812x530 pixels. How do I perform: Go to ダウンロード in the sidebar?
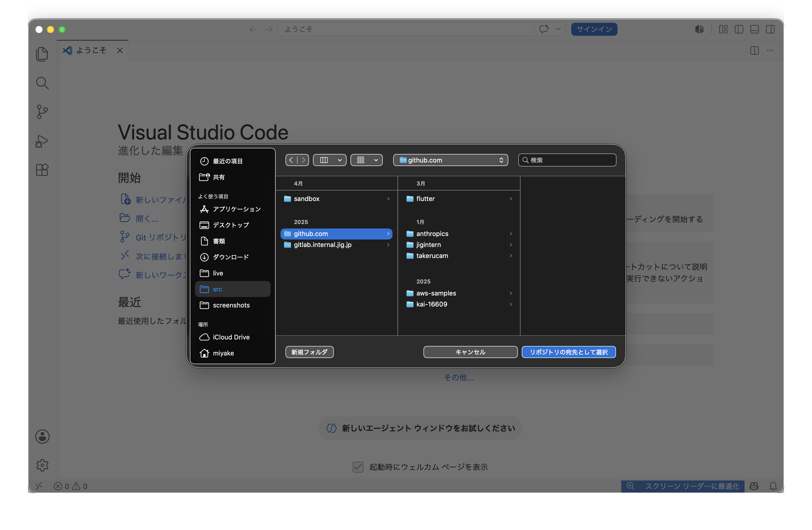(233, 257)
